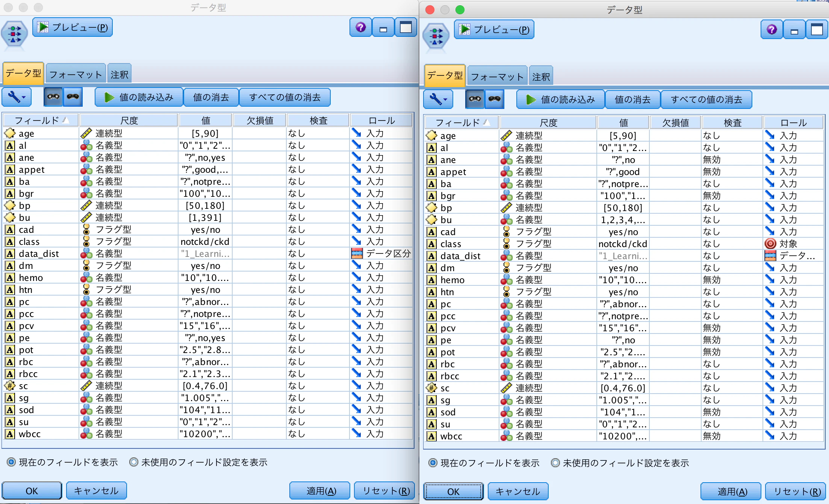Image resolution: width=829 pixels, height=504 pixels.
Task: Select 未使用のフィールド設定を表示 radio in left window
Action: (134, 462)
